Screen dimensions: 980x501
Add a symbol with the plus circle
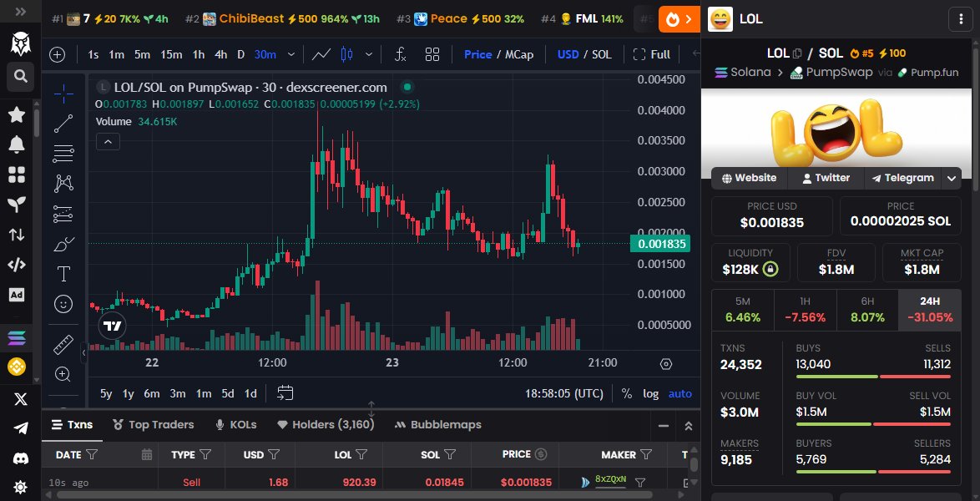tap(58, 54)
